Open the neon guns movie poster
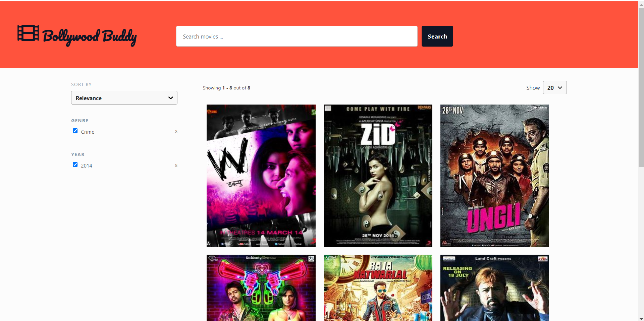 coord(261,287)
